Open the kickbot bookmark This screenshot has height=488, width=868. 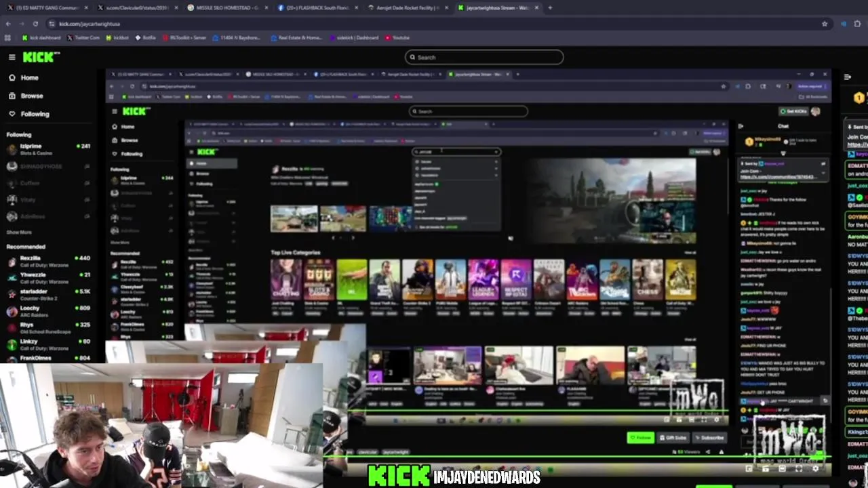click(117, 38)
